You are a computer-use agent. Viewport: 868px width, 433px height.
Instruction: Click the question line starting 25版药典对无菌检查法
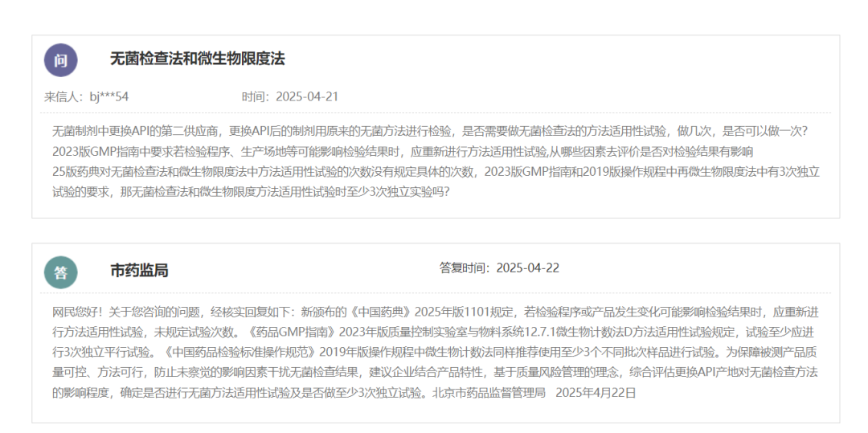coord(436,172)
